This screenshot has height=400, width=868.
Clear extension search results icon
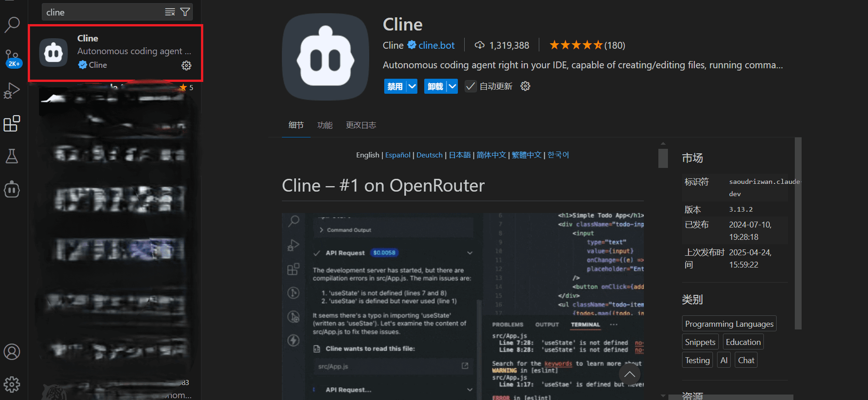point(170,12)
